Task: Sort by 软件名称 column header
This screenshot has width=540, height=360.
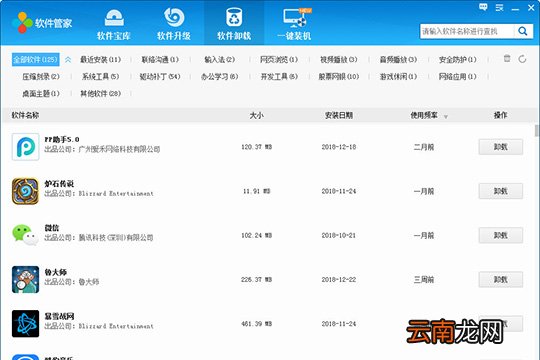Action: point(25,115)
